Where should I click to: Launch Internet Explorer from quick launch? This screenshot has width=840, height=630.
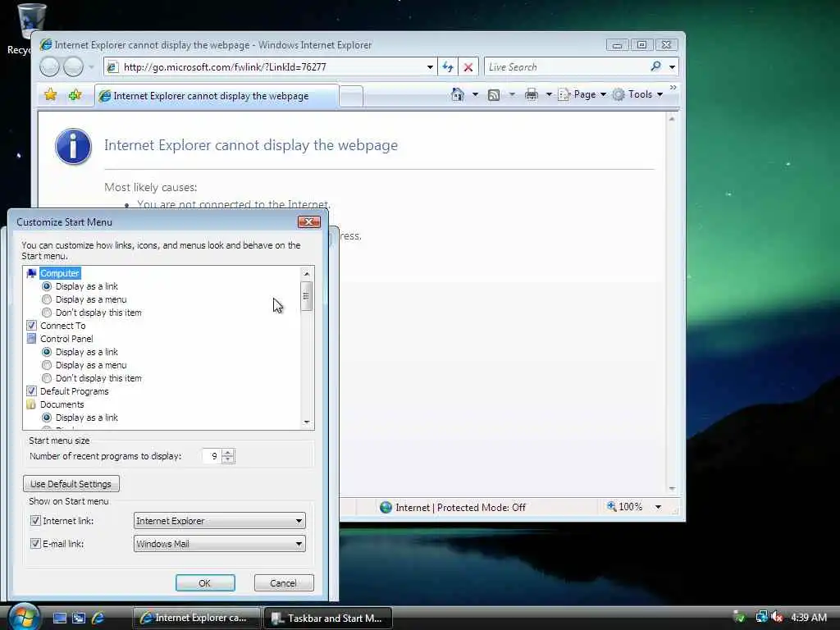tap(98, 618)
